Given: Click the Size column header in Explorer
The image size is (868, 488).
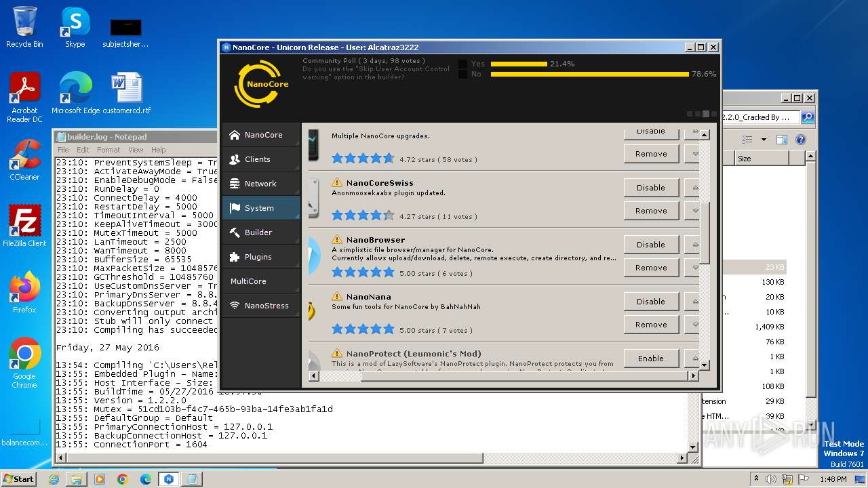Looking at the screenshot, I should (762, 159).
